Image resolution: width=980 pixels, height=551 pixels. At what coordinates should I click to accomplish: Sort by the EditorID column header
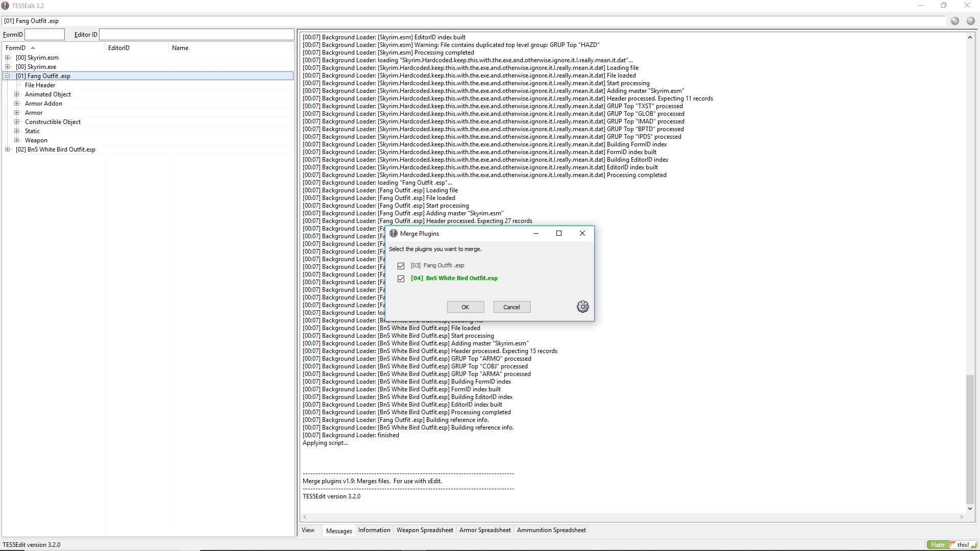tap(137, 48)
